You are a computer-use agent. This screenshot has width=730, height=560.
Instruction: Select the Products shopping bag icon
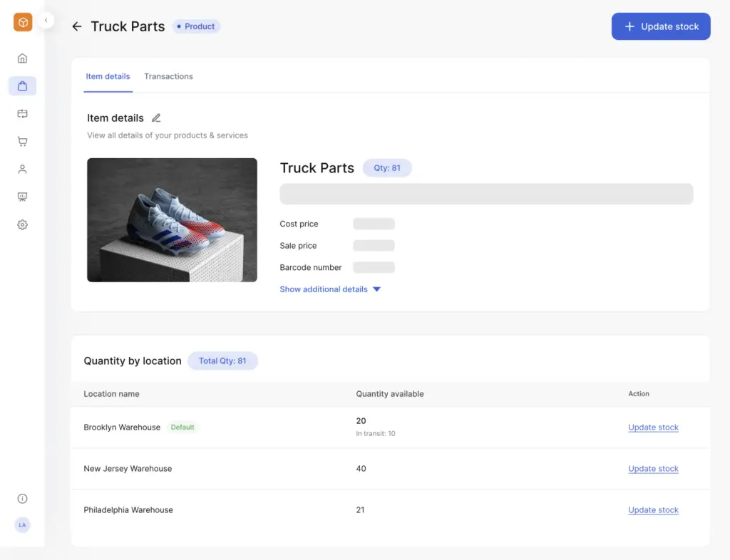tap(22, 85)
